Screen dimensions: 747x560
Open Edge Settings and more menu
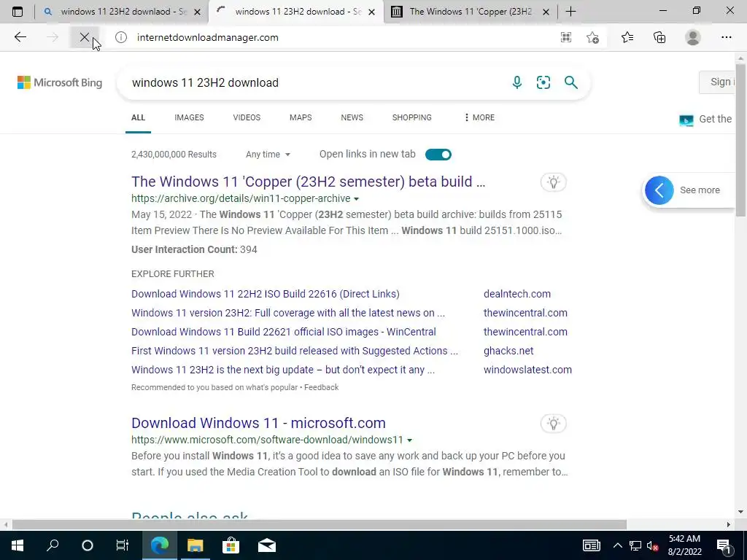[x=726, y=37]
